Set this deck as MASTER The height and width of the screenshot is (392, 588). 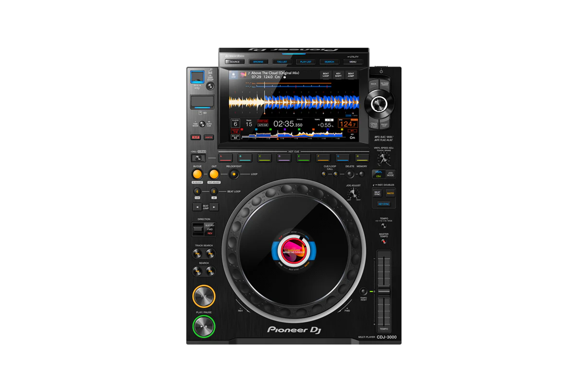pyautogui.click(x=390, y=193)
